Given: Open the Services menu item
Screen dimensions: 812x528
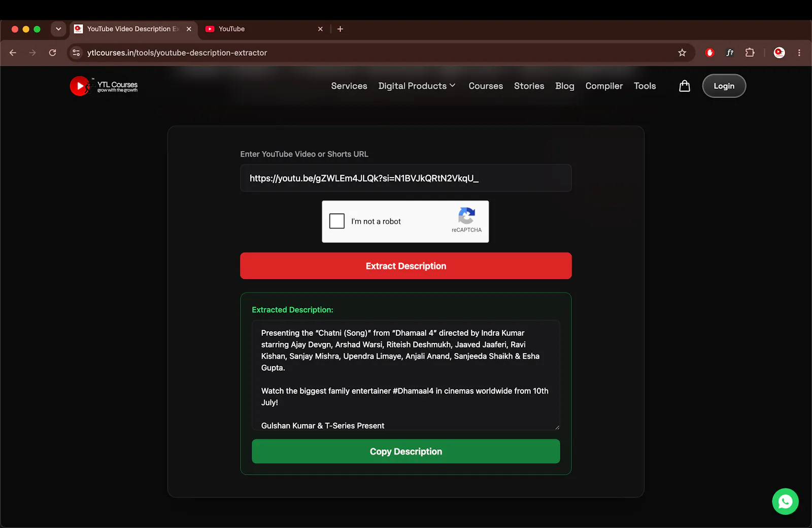Looking at the screenshot, I should [349, 86].
